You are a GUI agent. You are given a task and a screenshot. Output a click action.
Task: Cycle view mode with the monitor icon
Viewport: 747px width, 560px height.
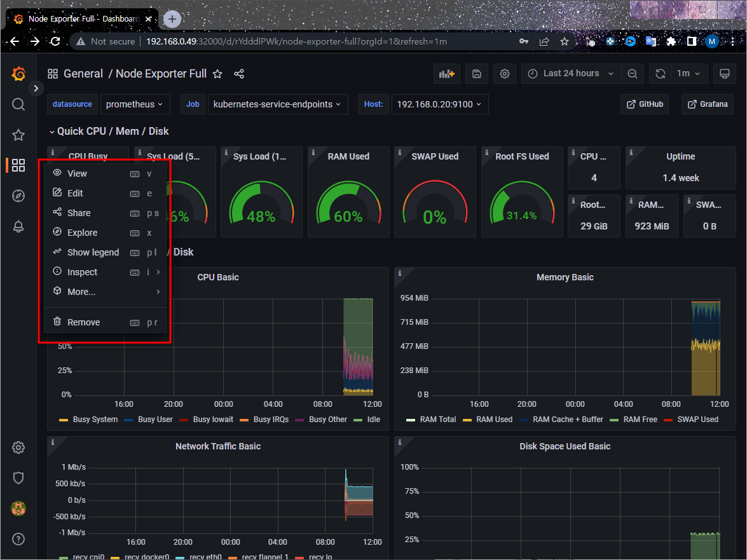tap(724, 74)
